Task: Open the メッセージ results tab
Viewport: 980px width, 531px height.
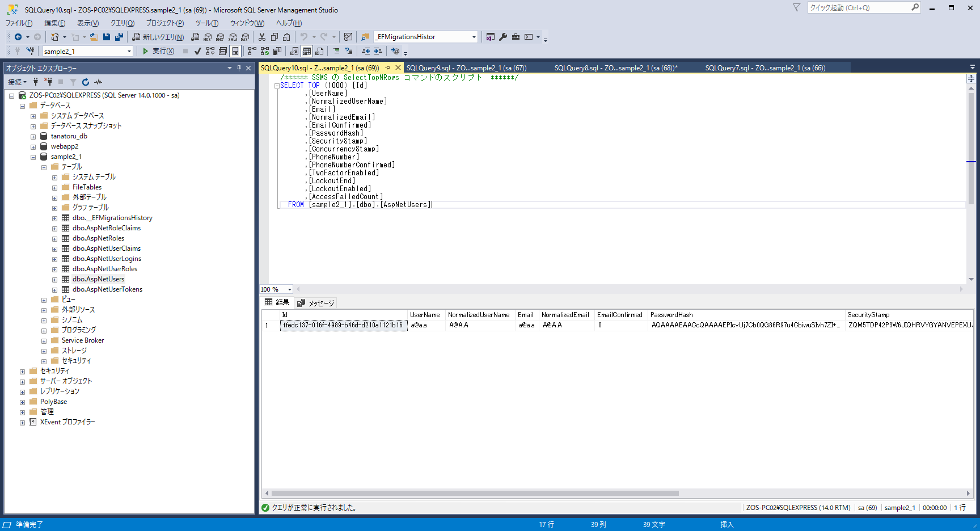Action: (316, 303)
